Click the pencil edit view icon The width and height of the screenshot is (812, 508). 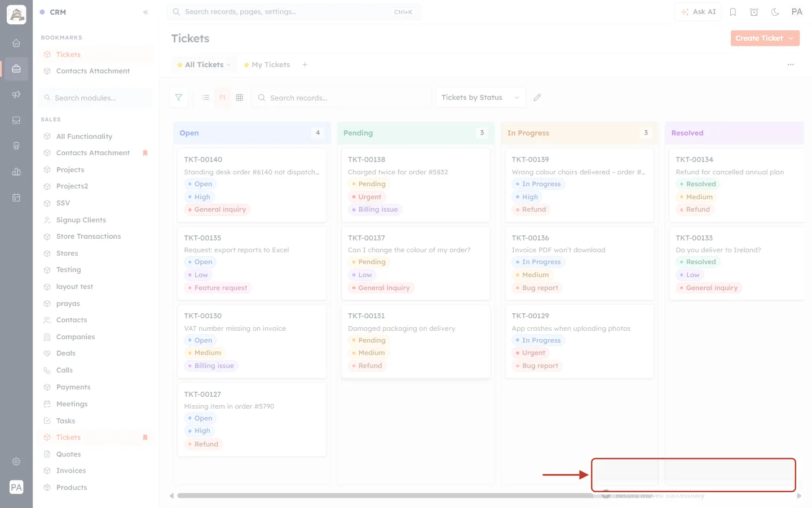537,98
